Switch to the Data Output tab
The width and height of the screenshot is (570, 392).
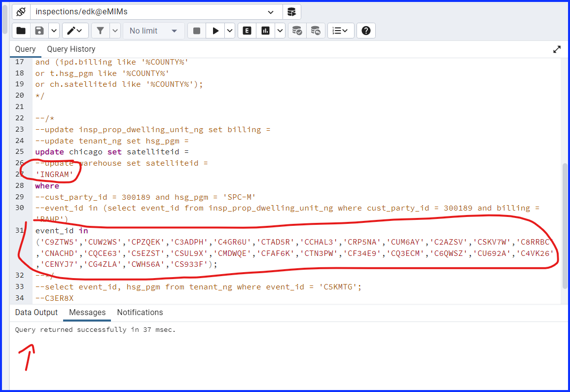(x=36, y=313)
